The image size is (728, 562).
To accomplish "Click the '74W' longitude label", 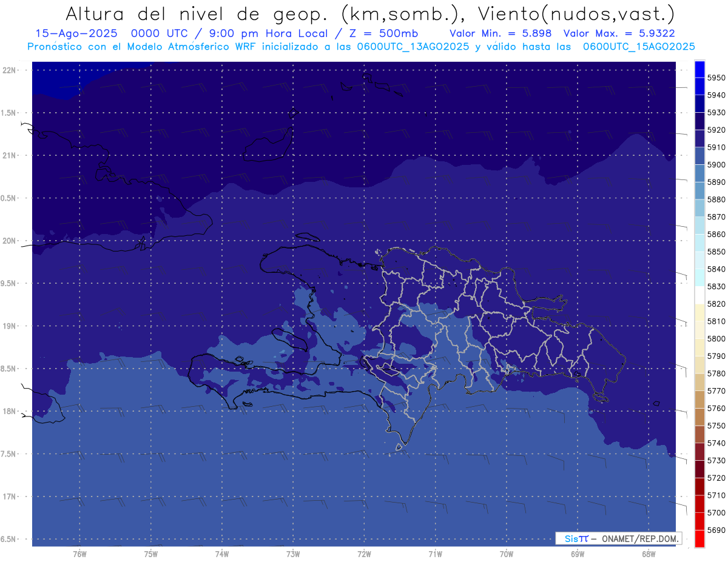I will pos(222,554).
